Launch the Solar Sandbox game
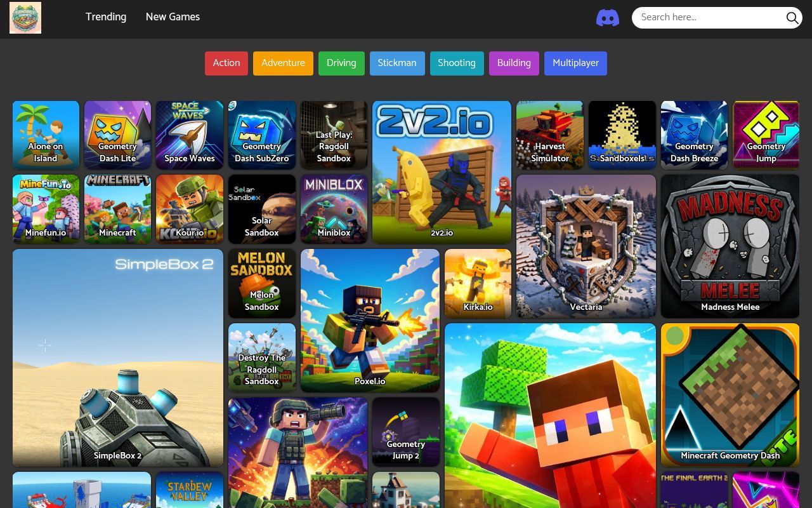Screen dimensions: 812x508 click(x=262, y=209)
